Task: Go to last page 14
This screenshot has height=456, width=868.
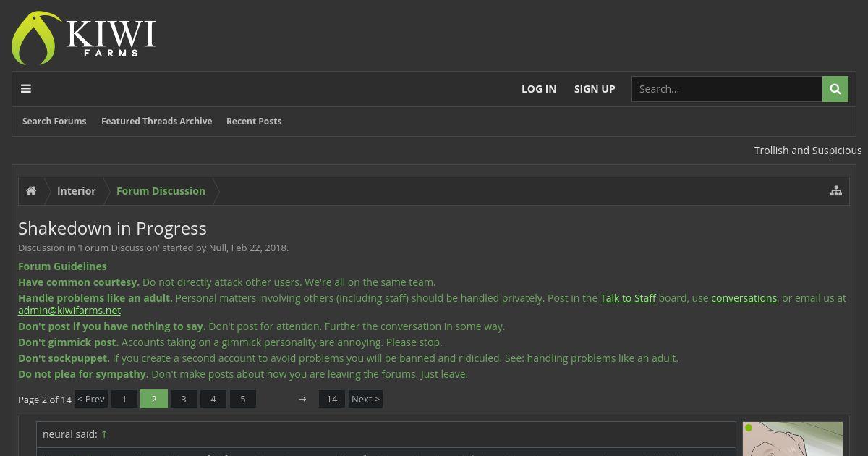Action: click(332, 399)
